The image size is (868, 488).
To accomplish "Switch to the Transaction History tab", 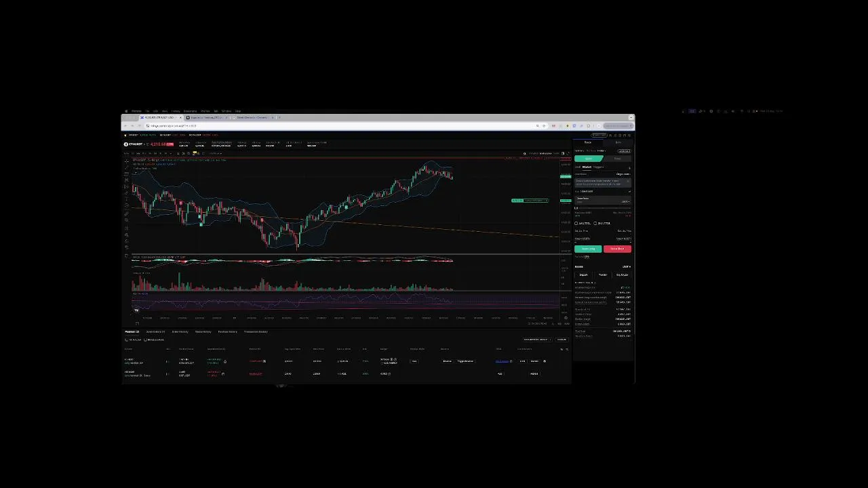I will coord(256,332).
